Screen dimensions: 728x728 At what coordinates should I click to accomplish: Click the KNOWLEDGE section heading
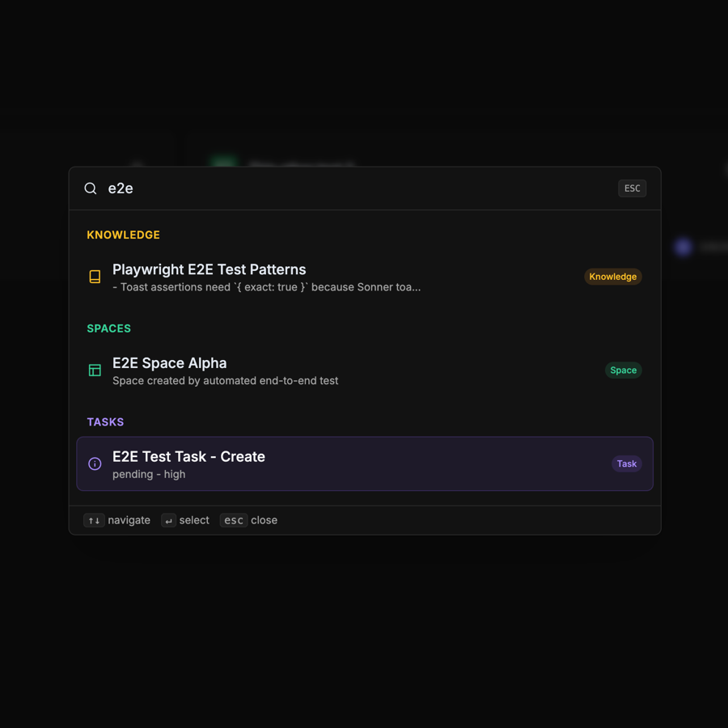[124, 235]
